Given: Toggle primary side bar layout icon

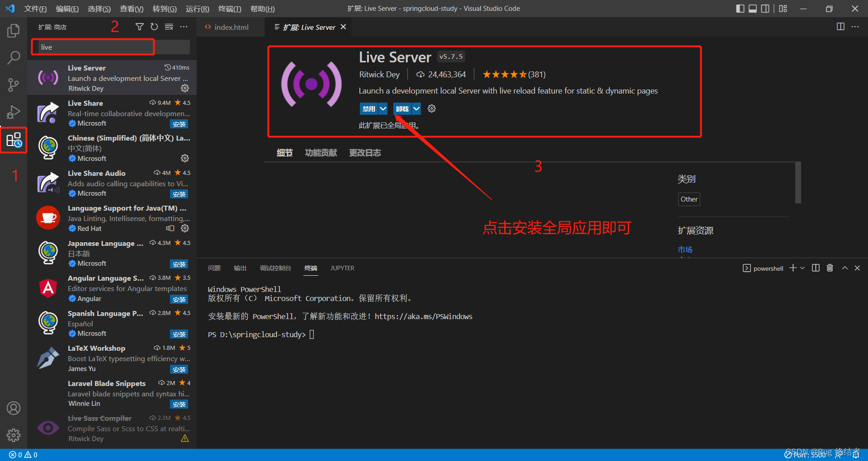Looking at the screenshot, I should [x=740, y=9].
